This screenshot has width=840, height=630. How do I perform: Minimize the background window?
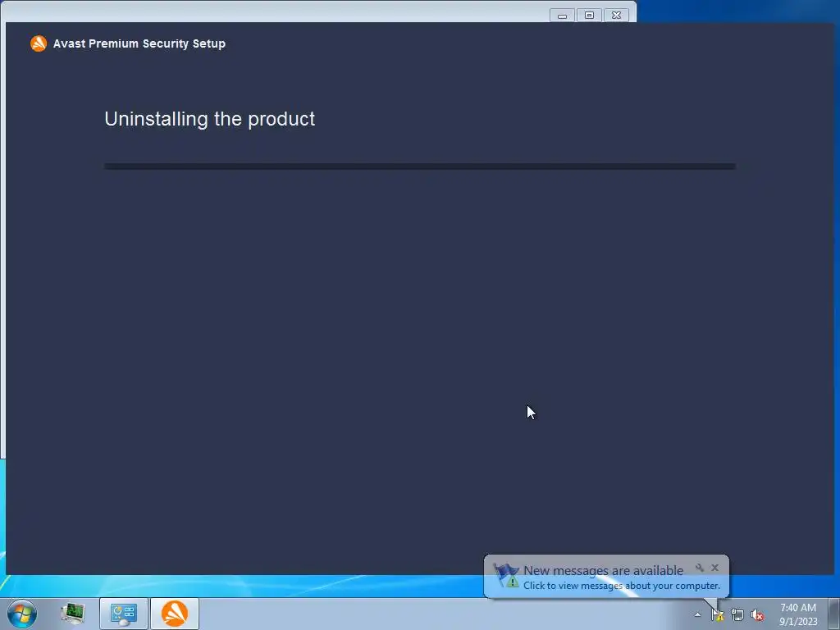click(562, 16)
